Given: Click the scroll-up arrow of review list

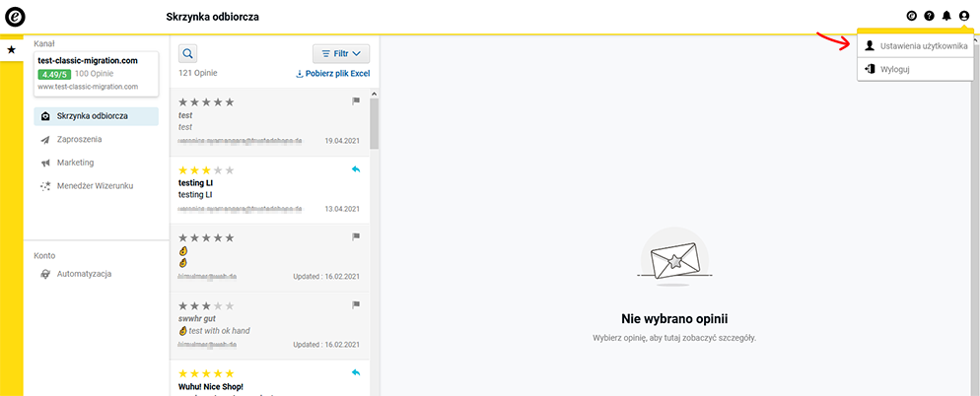Looking at the screenshot, I should click(x=375, y=95).
